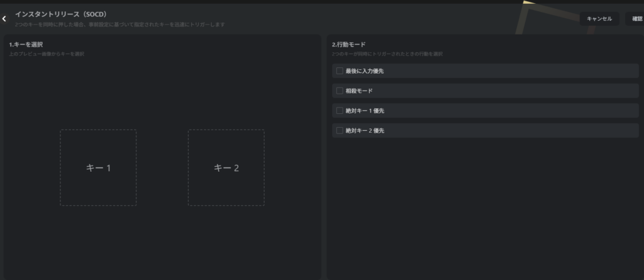Click the 2.行動モード section heading

348,45
